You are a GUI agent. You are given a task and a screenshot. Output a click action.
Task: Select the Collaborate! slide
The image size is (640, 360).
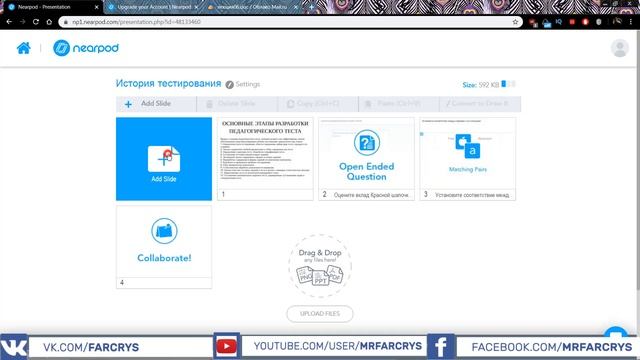coord(164,247)
